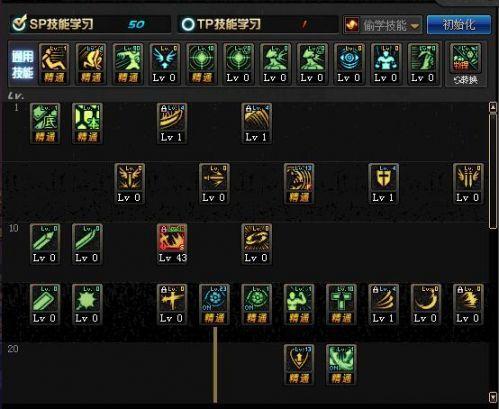Screen dimensions: 499x409
Task: Select the Lv 43 red flame skill
Action: click(x=172, y=244)
